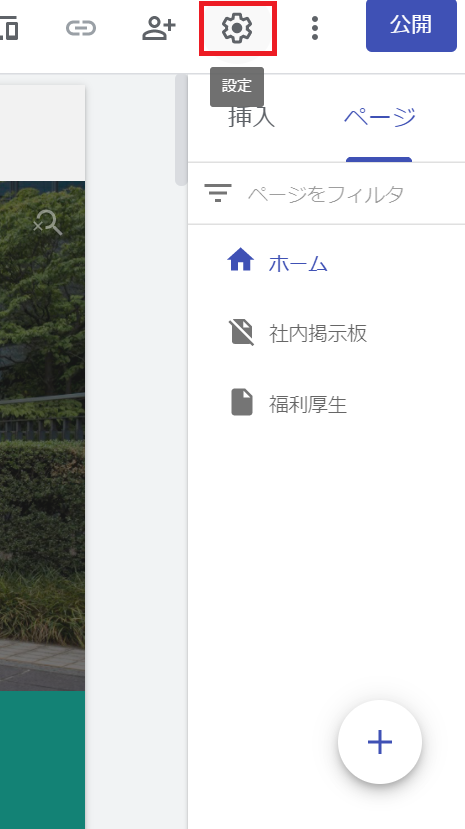Add a new page with the plus button
Screen dimensions: 465x829
(380, 742)
